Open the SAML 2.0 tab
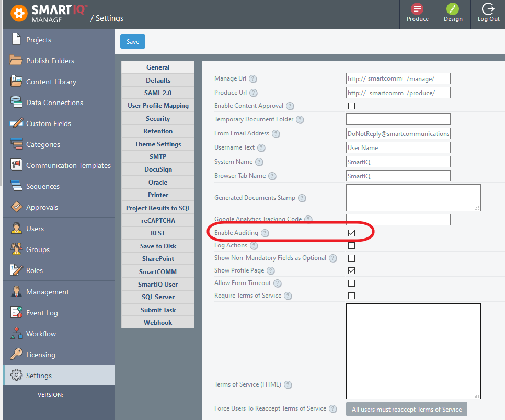Viewport: 505px width, 420px height. pos(158,93)
